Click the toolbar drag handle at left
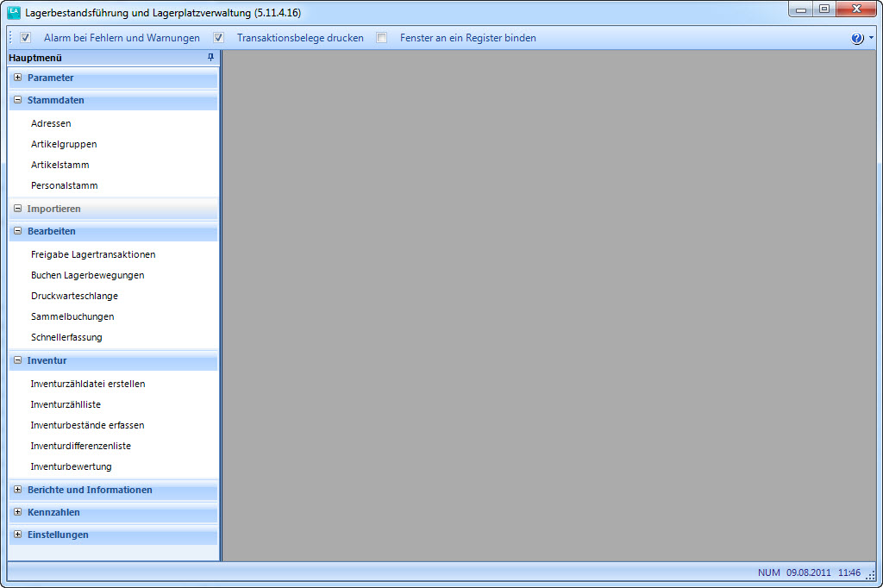This screenshot has width=883, height=588. click(x=10, y=38)
